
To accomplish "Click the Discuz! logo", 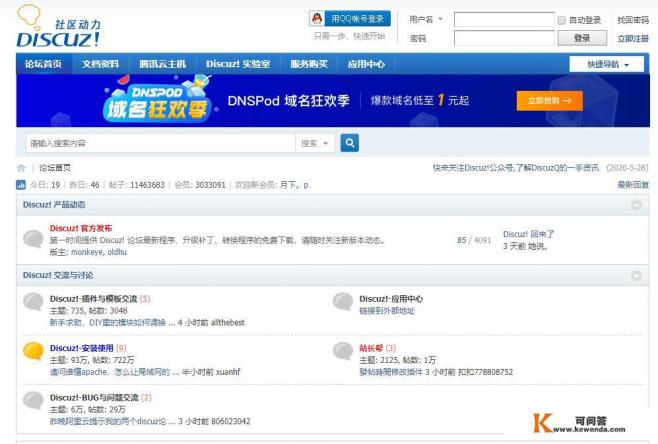I will point(58,27).
